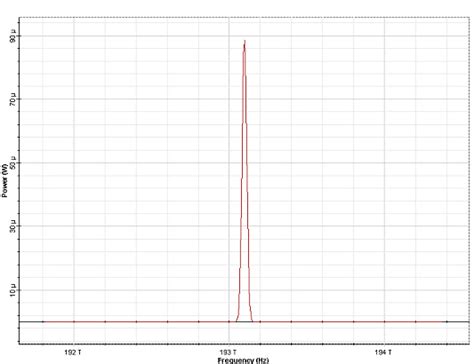Viewport: 474px width, 364px height.
Task: Click the Power (W) axis title
Action: click(5, 182)
